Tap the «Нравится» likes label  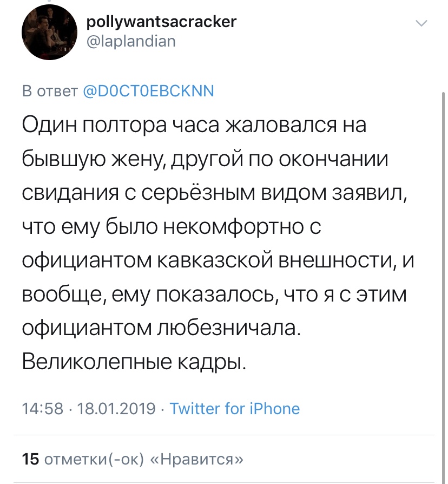click(x=196, y=459)
